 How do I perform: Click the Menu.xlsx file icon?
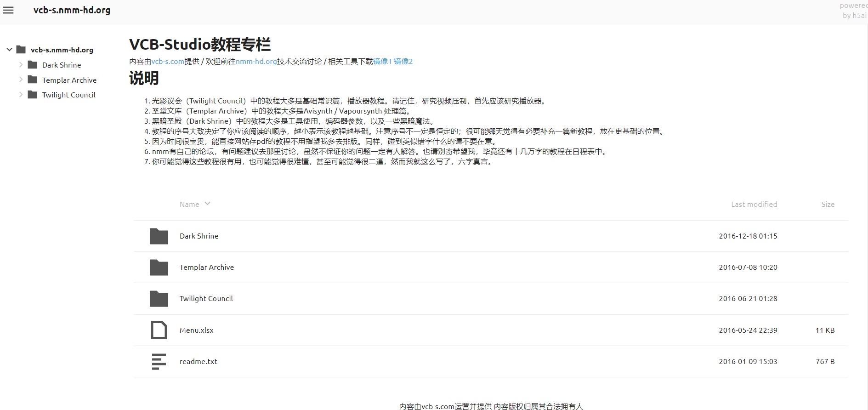click(159, 330)
